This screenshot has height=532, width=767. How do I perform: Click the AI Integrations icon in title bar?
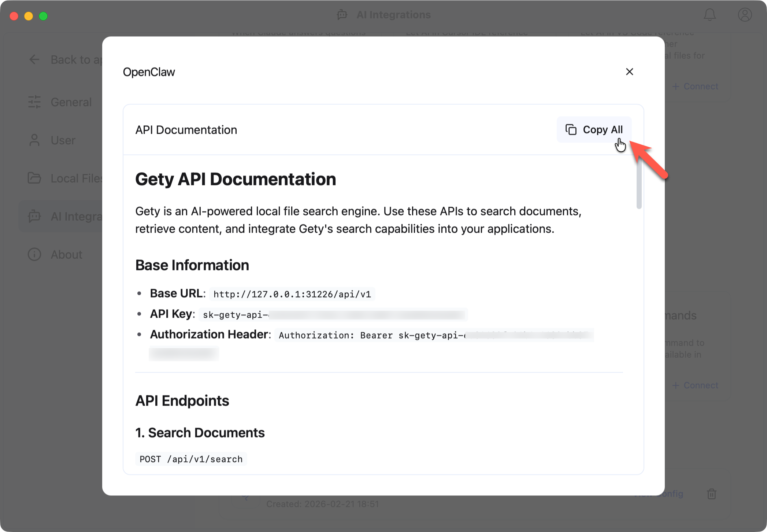pos(341,15)
